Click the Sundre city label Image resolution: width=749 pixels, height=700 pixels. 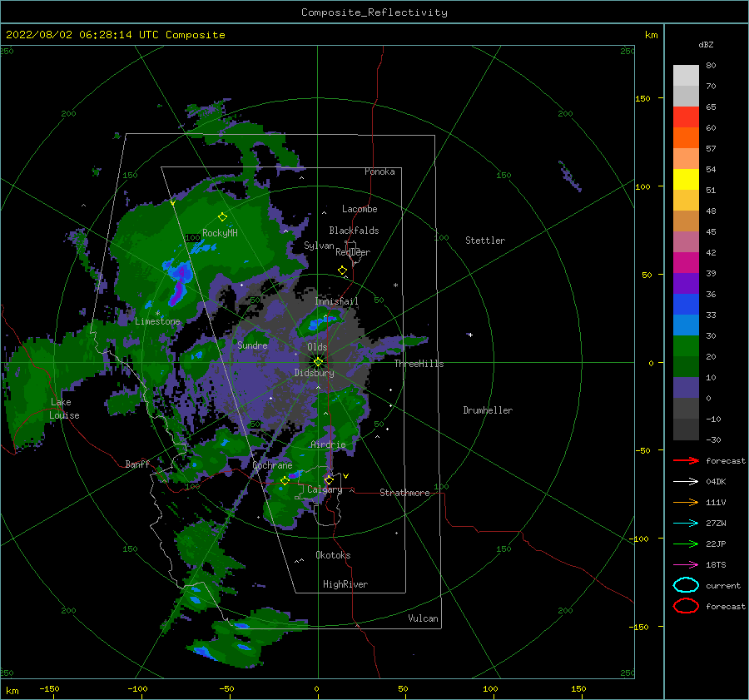252,345
